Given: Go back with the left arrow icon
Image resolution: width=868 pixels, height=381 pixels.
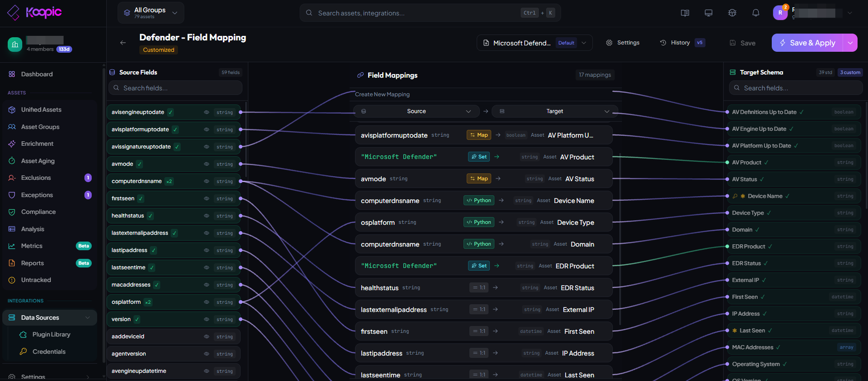Looking at the screenshot, I should [x=123, y=43].
